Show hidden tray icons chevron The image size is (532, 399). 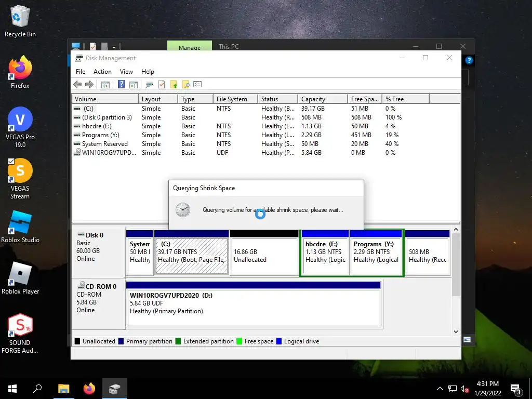coord(440,389)
